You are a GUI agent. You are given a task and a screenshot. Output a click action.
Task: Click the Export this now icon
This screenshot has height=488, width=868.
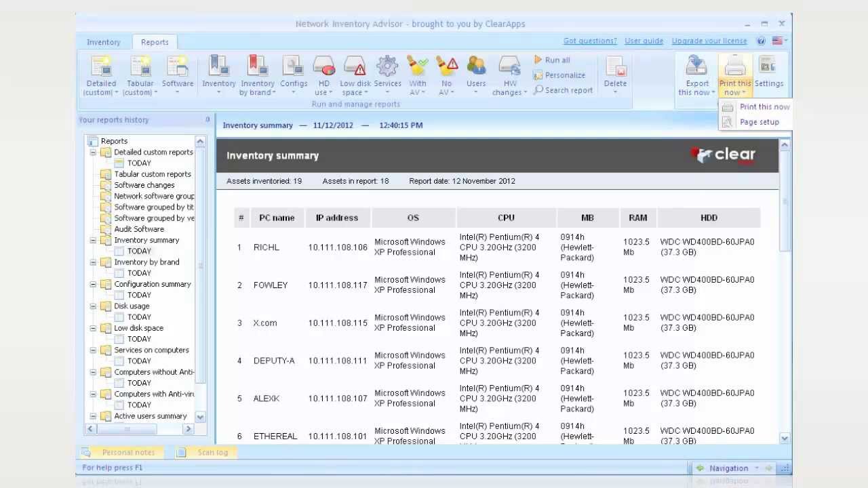pos(696,66)
